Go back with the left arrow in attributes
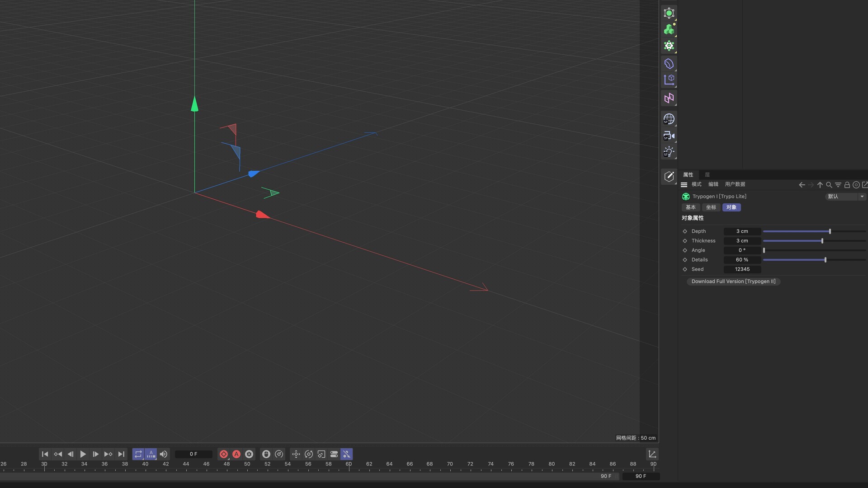The height and width of the screenshot is (488, 868). 802,185
